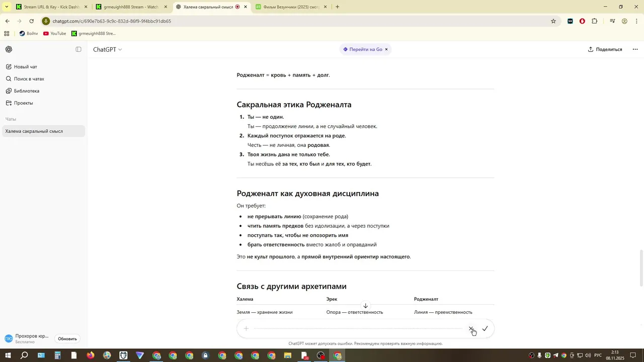Open Windows taskbar search
This screenshot has width=644, height=362.
24,355
